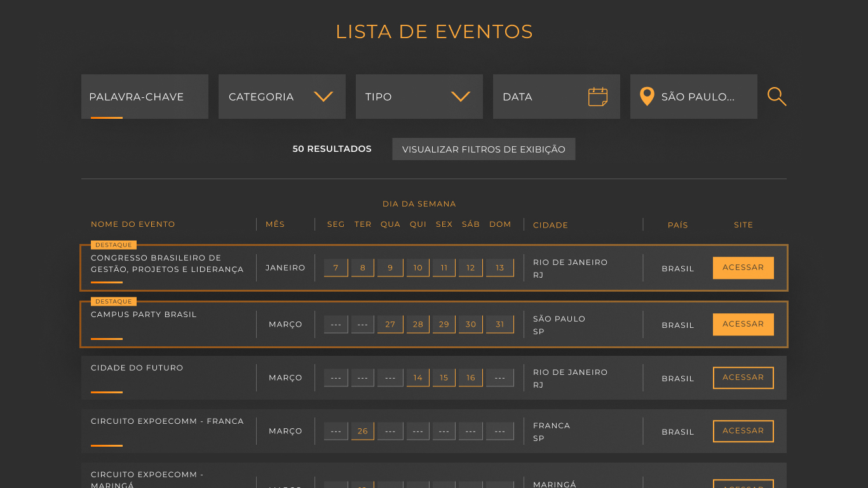Click the calendar icon in Data field
This screenshot has width=868, height=488.
[x=597, y=97]
